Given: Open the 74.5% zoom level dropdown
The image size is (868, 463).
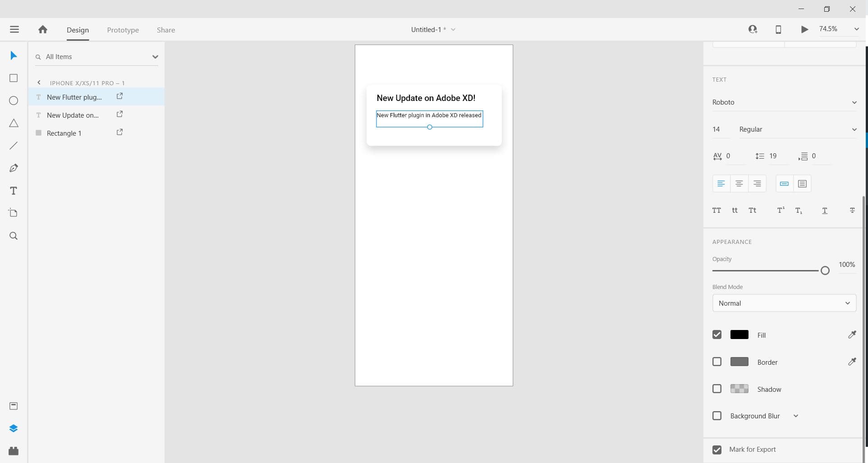Looking at the screenshot, I should [857, 29].
